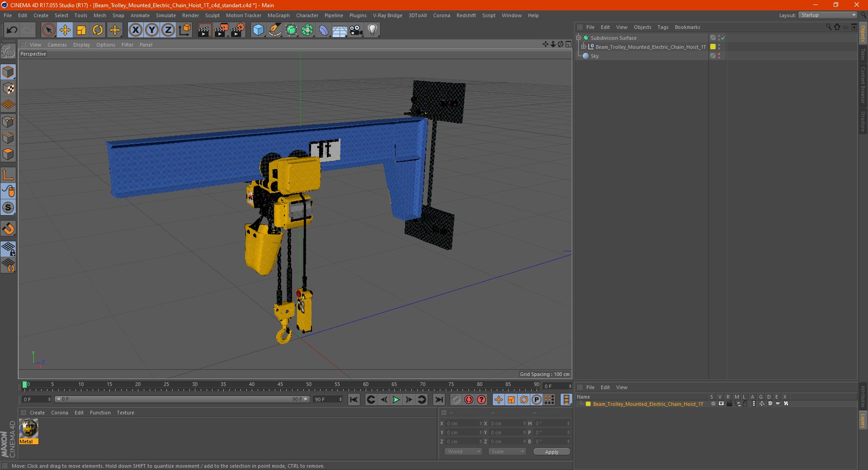Image resolution: width=868 pixels, height=470 pixels.
Task: Open the Light object tool
Action: (373, 30)
